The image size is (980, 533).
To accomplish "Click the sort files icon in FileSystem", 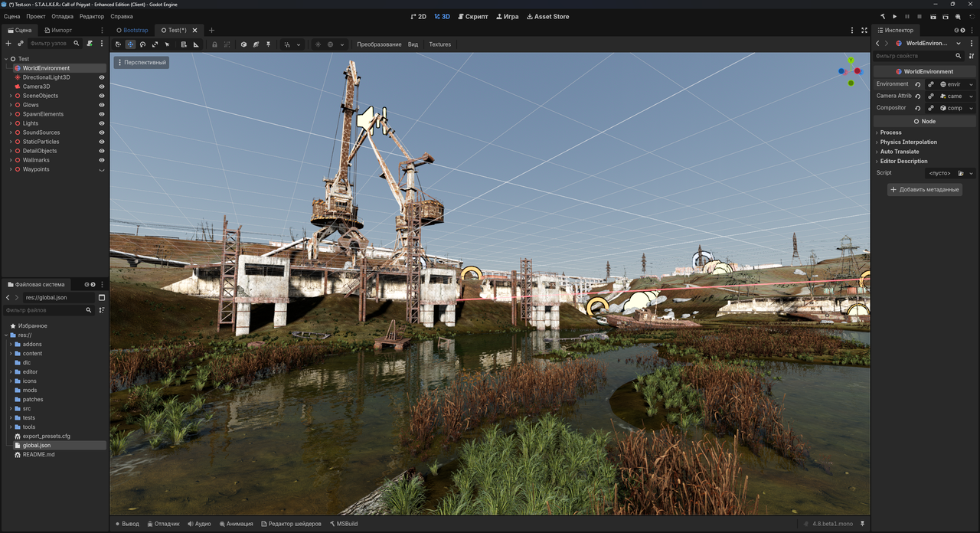I will click(x=102, y=310).
